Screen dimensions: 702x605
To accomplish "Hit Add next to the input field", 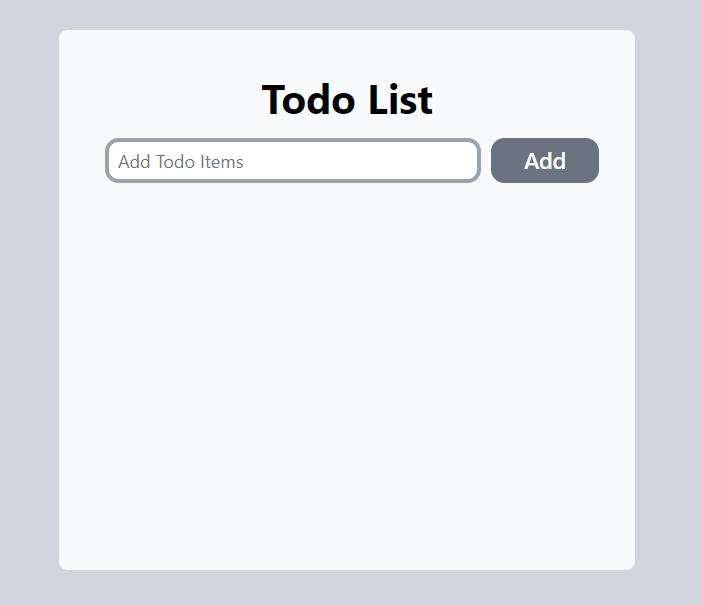I will click(544, 161).
